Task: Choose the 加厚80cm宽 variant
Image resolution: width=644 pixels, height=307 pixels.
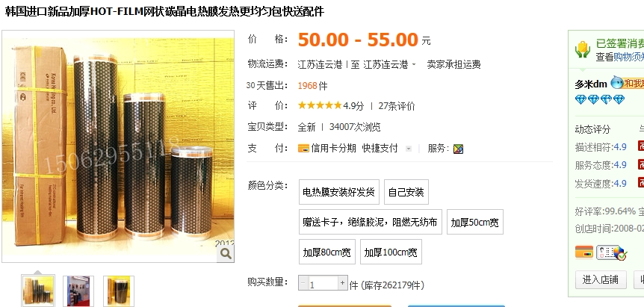Action: (327, 252)
